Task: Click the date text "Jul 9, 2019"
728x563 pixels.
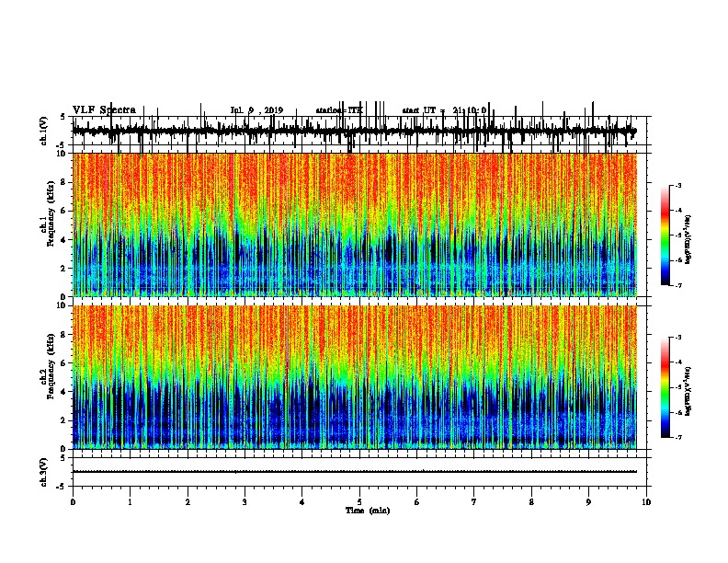Action: (x=256, y=110)
